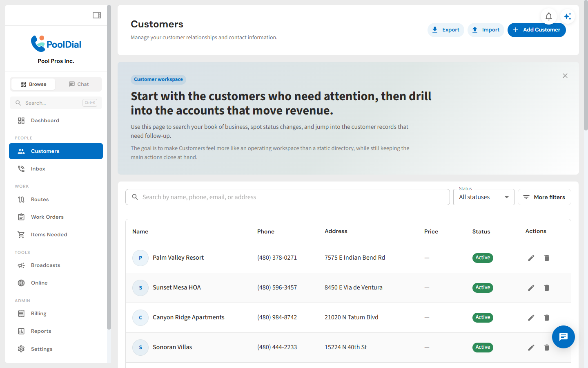Screen dimensions: 588x368
Task: Click the Sunset Mesa HOA avatar S
Action: click(140, 288)
